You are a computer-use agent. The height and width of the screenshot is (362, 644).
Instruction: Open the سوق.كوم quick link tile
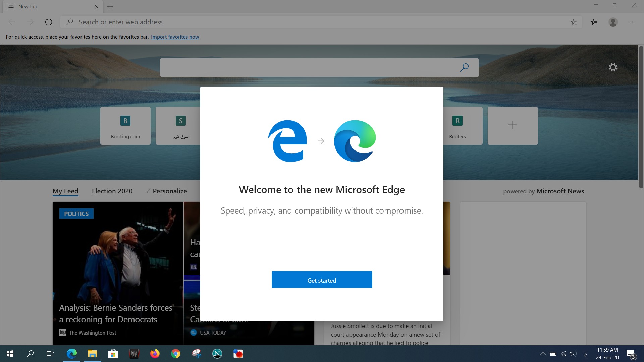point(178,126)
